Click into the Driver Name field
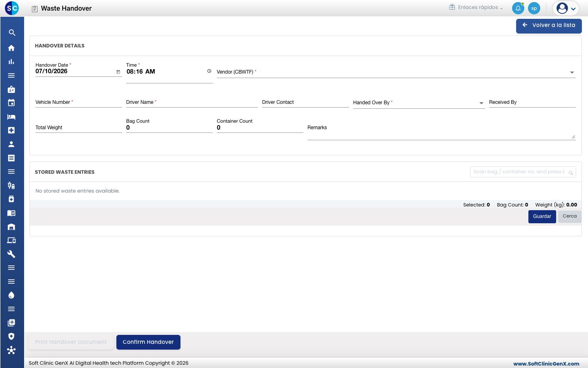This screenshot has width=588, height=368. (x=192, y=102)
